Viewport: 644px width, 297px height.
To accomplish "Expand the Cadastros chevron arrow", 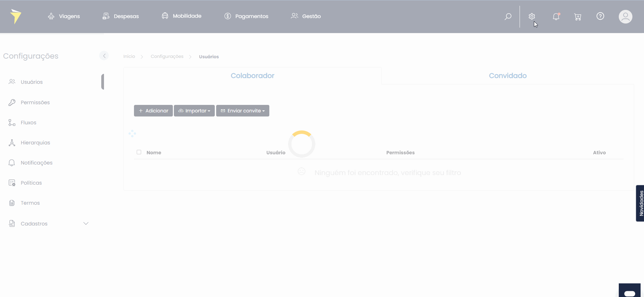I will (86, 223).
